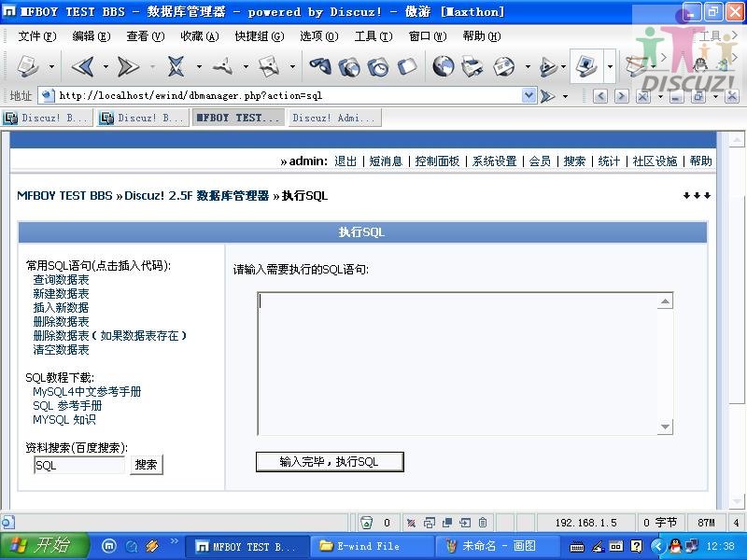Open the Back button history dropdown
The image size is (747, 560).
[x=106, y=66]
